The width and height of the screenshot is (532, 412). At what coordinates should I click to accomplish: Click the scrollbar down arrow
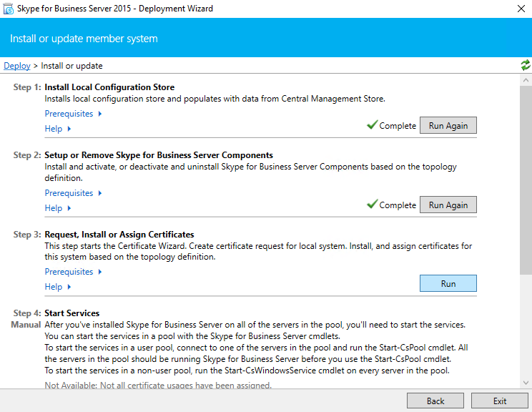[x=526, y=383]
